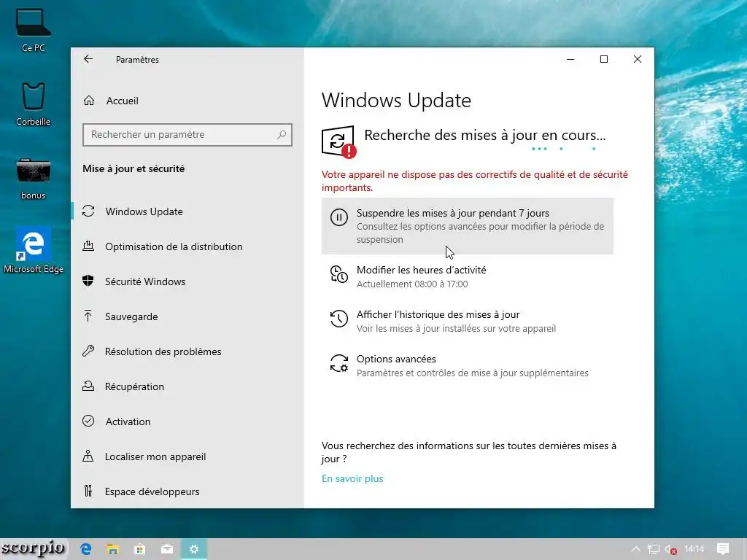Viewport: 747px width, 560px height.
Task: Click the history icon for update history
Action: pyautogui.click(x=338, y=319)
